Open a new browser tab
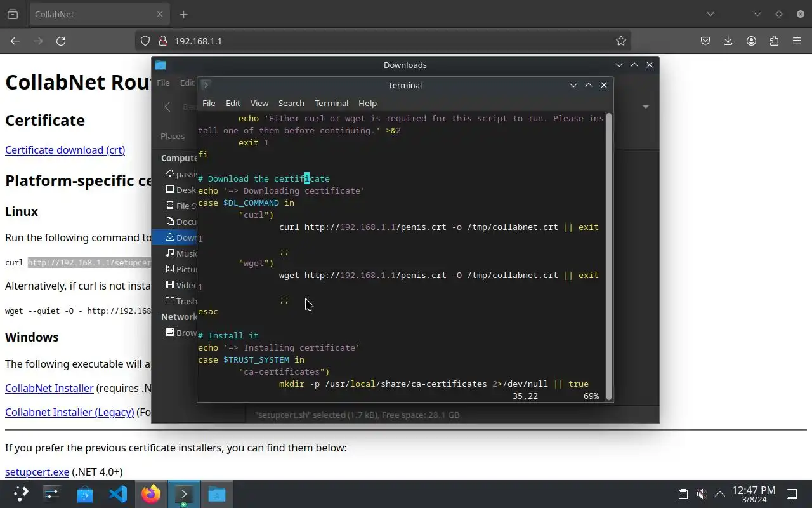Image resolution: width=812 pixels, height=508 pixels. 183,14
